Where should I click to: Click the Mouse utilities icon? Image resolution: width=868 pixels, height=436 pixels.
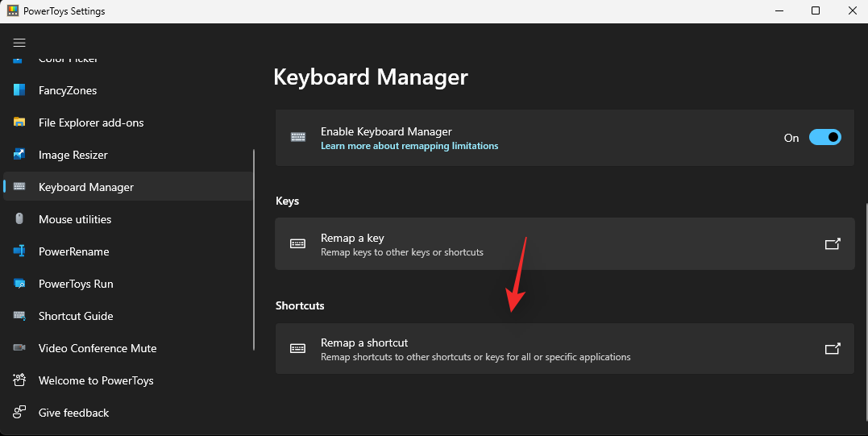click(x=19, y=219)
